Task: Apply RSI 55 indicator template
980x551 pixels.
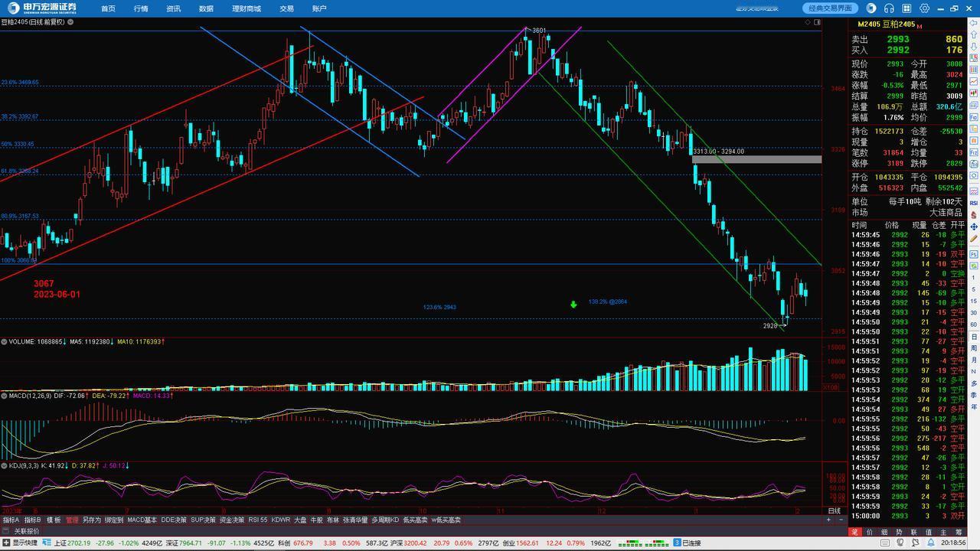Action: (258, 520)
